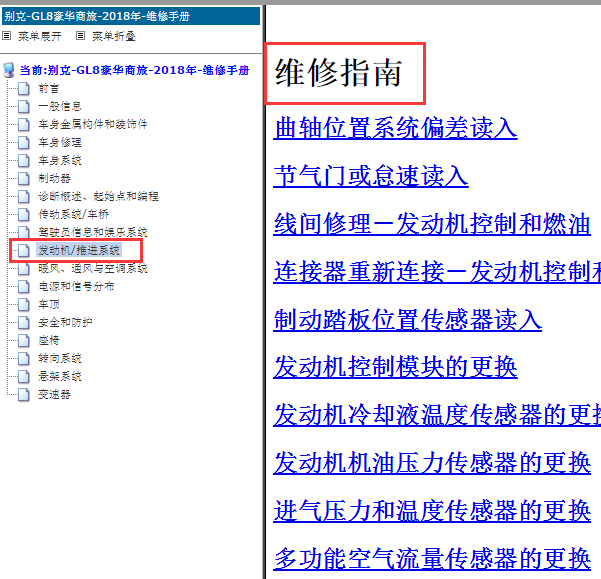
Task: Select 变速器 in the tree
Action: [x=54, y=395]
